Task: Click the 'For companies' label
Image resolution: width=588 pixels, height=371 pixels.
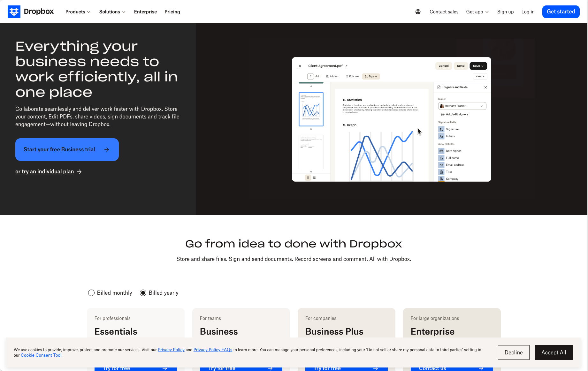Action: (321, 319)
